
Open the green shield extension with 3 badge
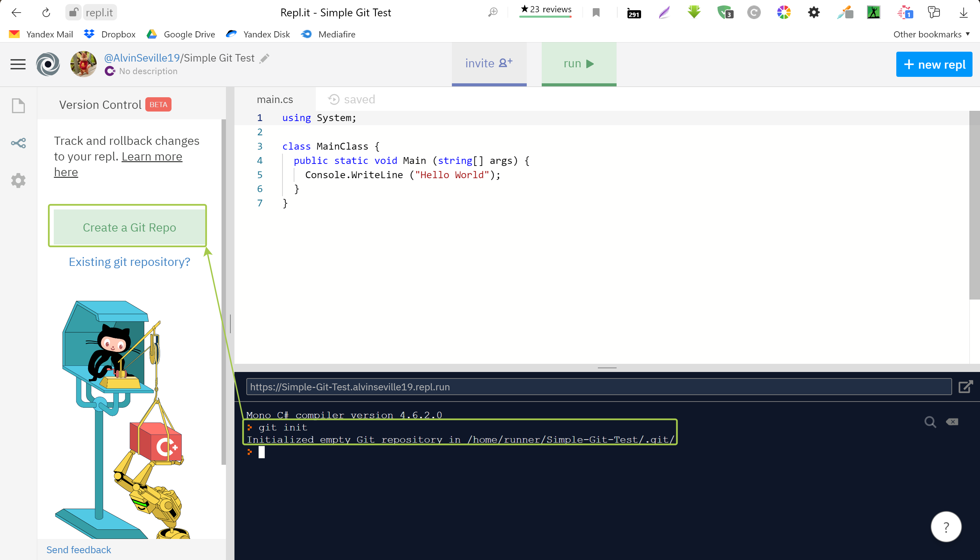click(725, 12)
